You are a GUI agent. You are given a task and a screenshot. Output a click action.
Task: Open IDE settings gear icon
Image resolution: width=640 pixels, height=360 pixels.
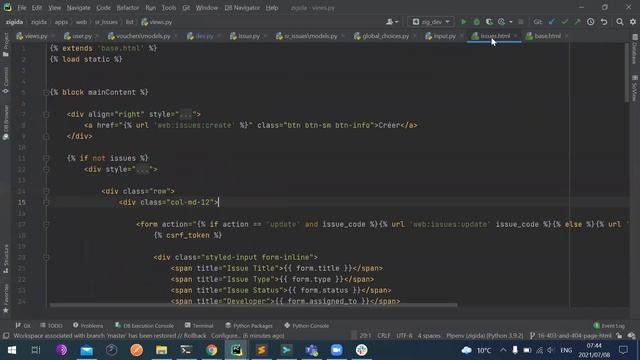coord(633,22)
